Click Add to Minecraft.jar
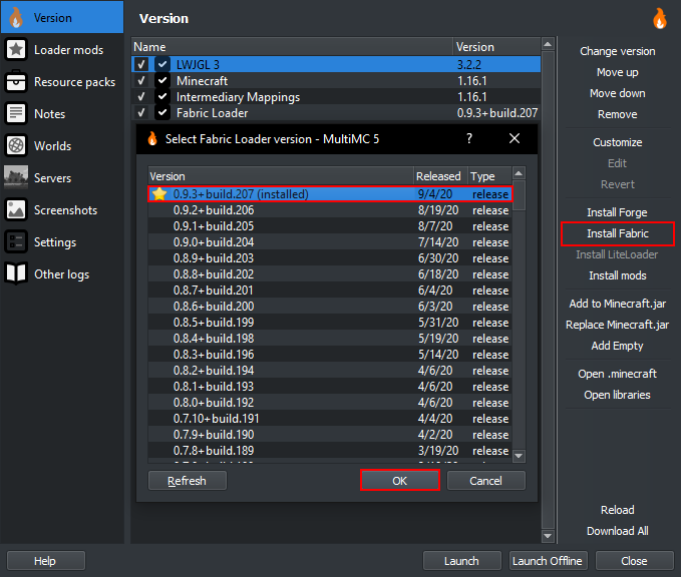This screenshot has height=577, width=681. click(618, 303)
